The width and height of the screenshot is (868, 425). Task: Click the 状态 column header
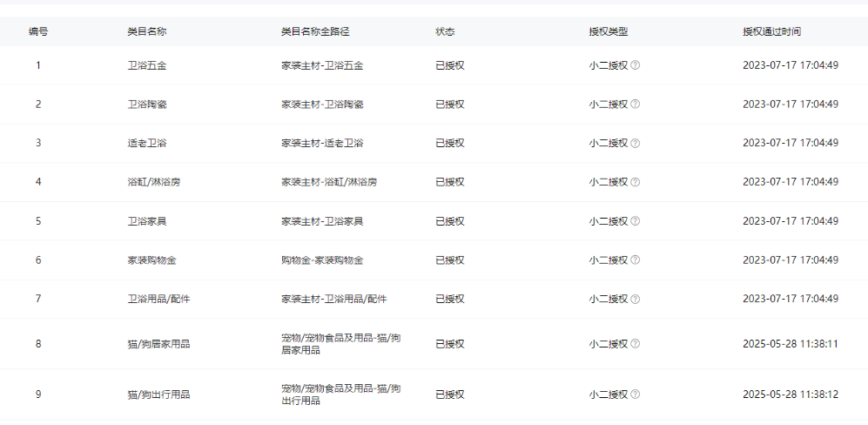tap(445, 31)
